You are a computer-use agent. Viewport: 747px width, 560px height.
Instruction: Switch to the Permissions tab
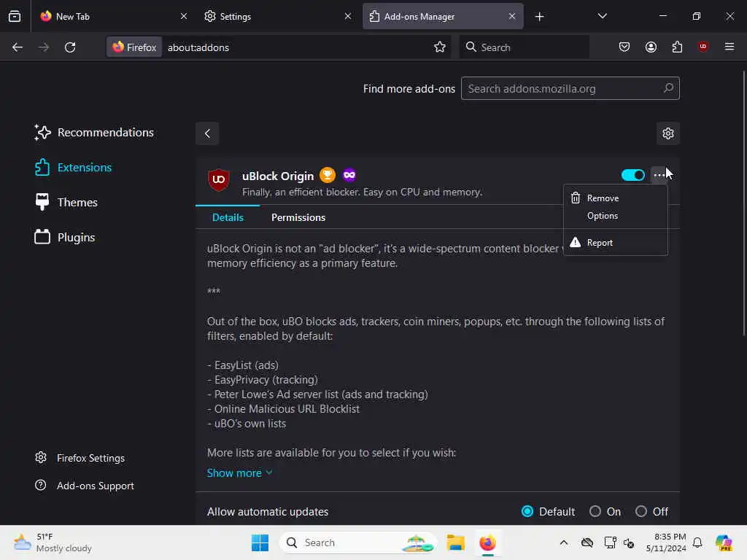point(298,217)
